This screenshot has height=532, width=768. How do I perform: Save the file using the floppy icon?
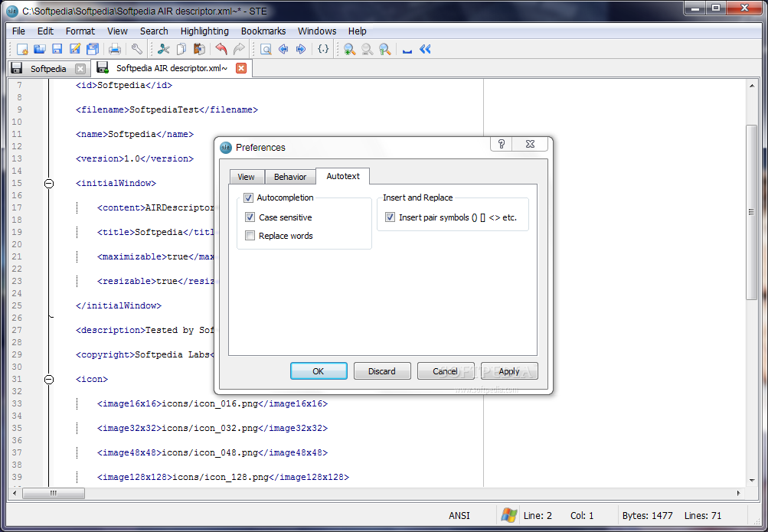(x=57, y=49)
